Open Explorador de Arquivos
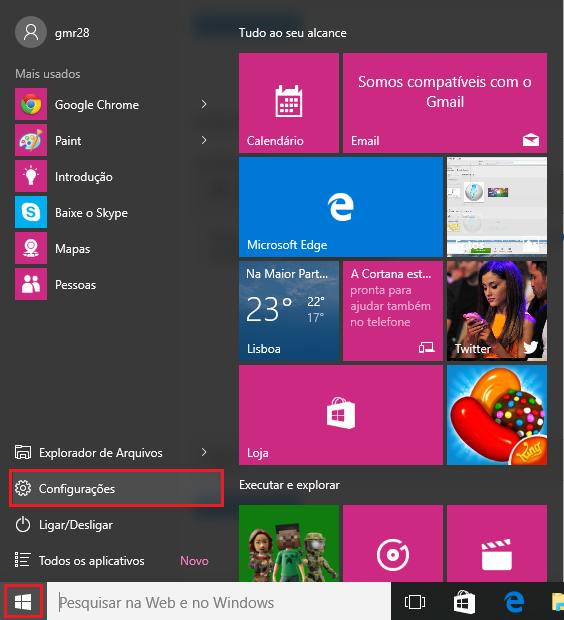The height and width of the screenshot is (620, 564). (x=100, y=452)
